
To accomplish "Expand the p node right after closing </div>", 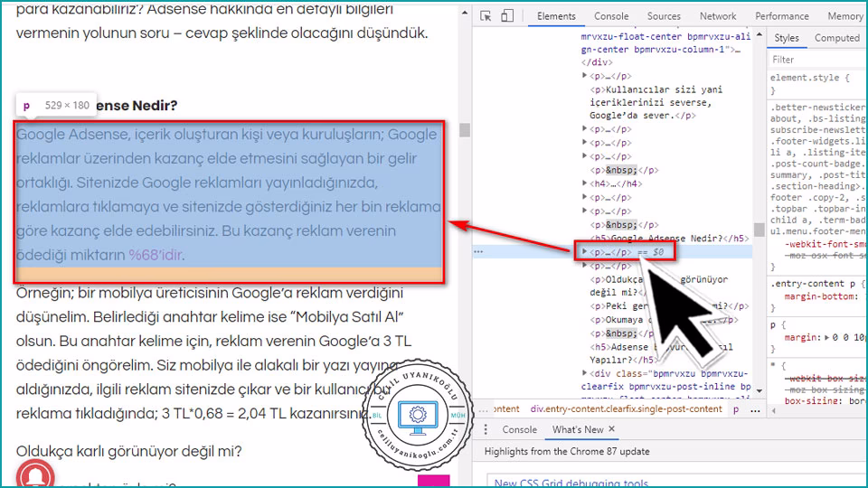I will coord(585,75).
